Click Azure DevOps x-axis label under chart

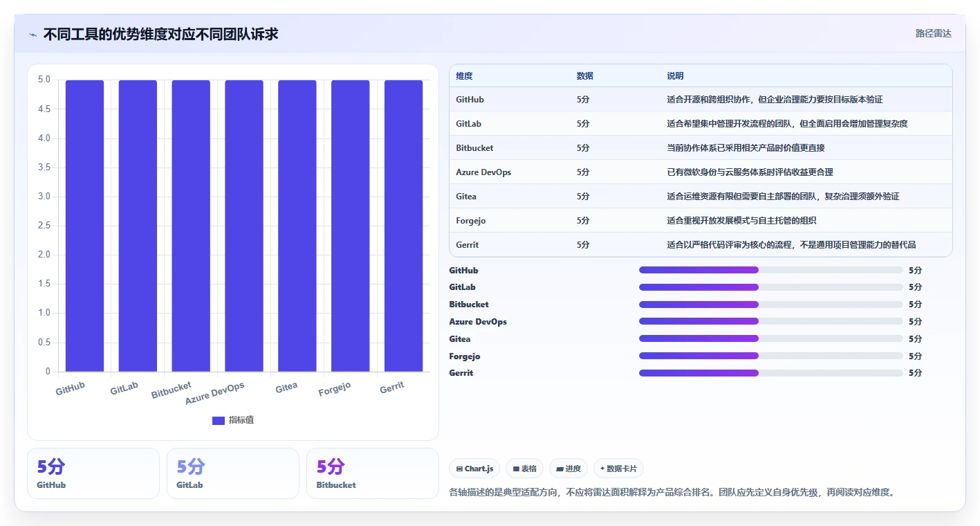coord(215,394)
